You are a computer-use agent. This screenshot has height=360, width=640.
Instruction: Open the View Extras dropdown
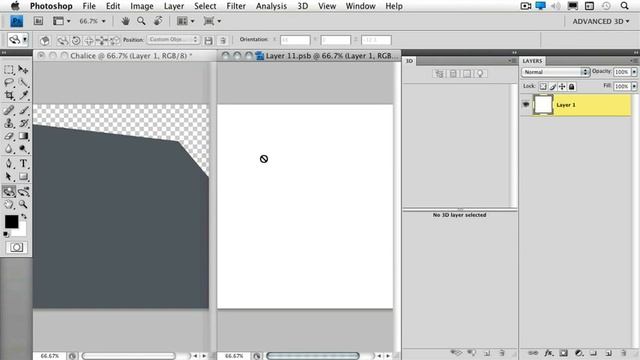62,21
